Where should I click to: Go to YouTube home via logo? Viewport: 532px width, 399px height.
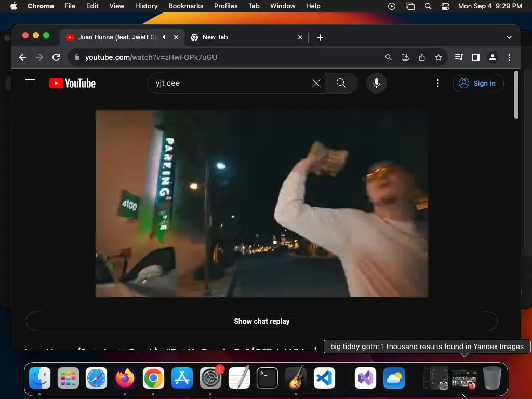[72, 83]
